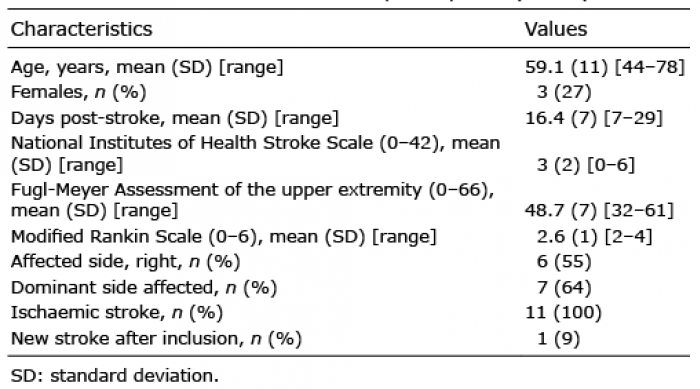700x389 pixels.
Task: Select the Days post-stroke row label
Action: tap(175, 118)
